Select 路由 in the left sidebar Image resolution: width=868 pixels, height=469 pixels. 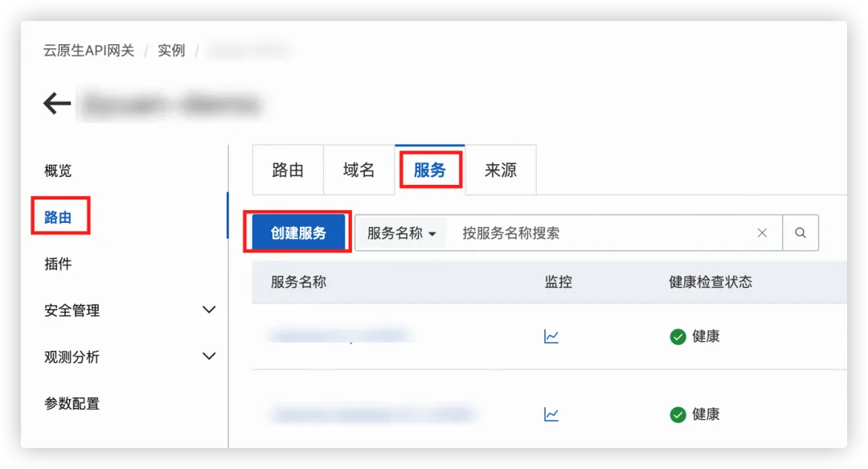tap(58, 217)
